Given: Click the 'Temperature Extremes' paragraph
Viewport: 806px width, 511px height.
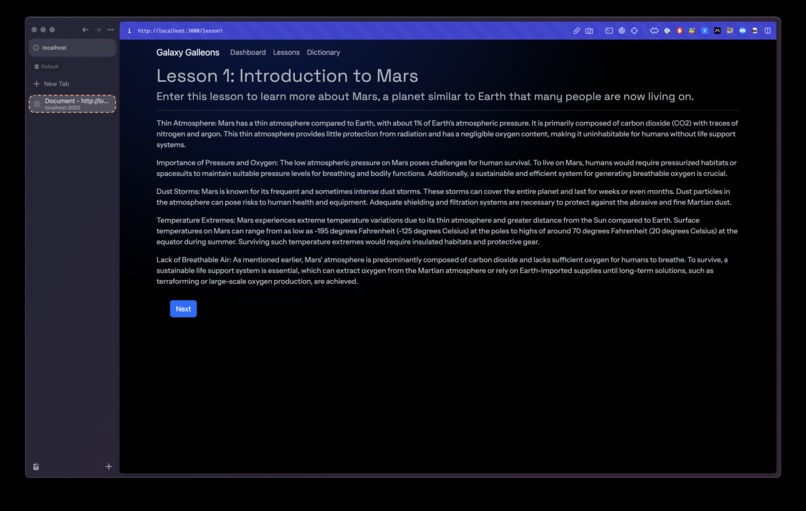Looking at the screenshot, I should pos(447,231).
